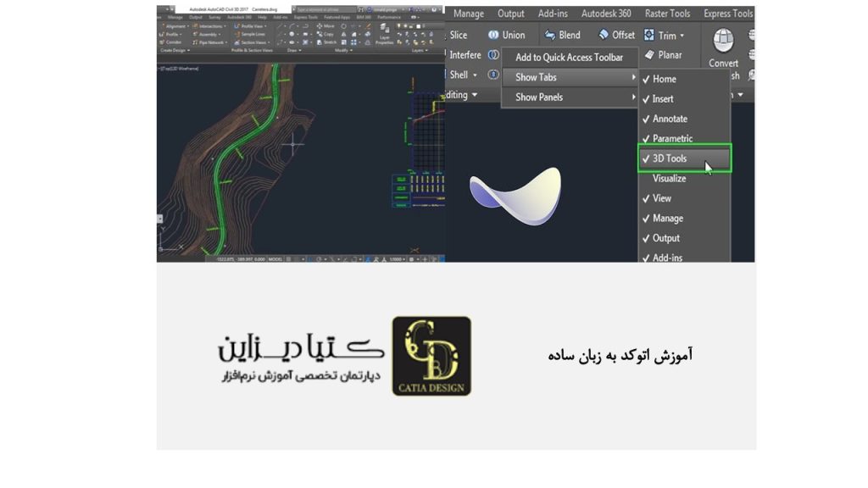Select the Union tool
The image size is (868, 488).
click(x=510, y=35)
